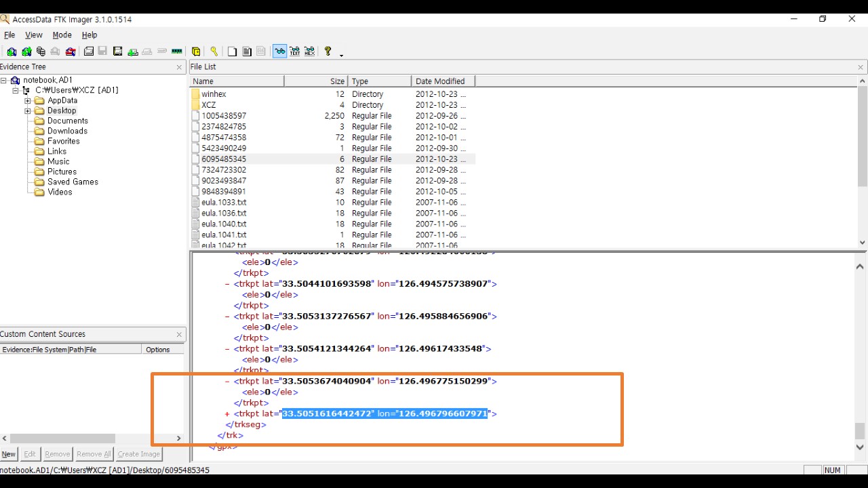Open the toolbar options dropdown arrow
Viewport: 868px width, 488px height.
[x=341, y=54]
